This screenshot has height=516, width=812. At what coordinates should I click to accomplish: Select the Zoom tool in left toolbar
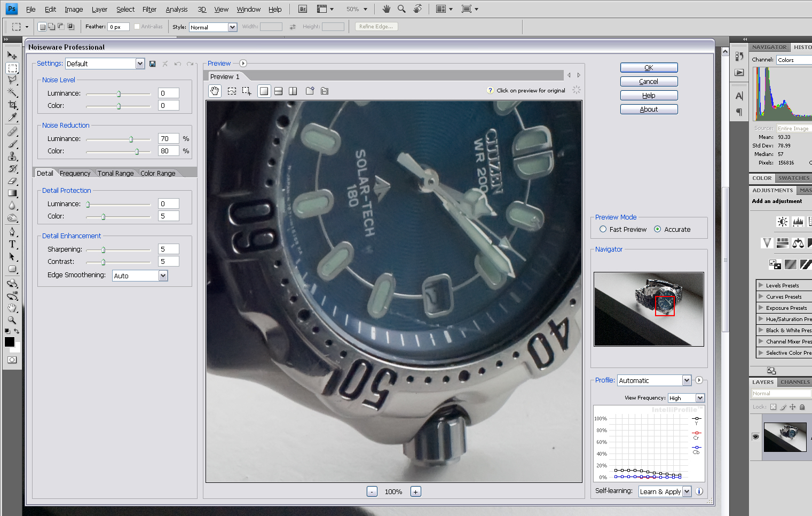pos(12,320)
